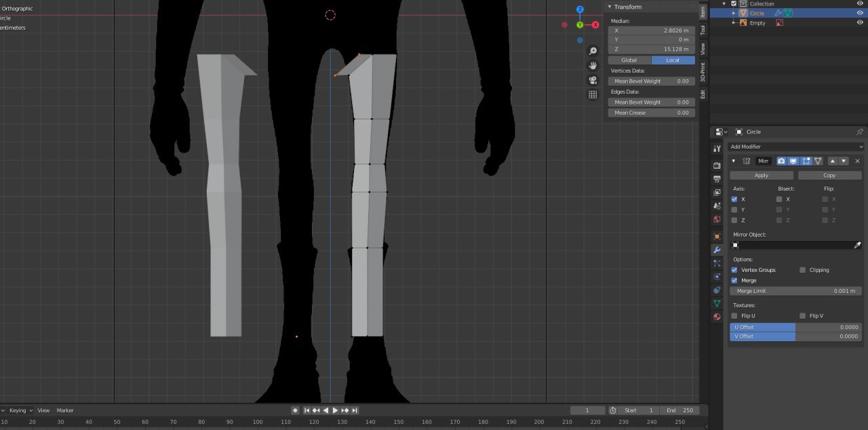Hide the Empty object via eye icon
This screenshot has width=868, height=430.
pos(860,22)
